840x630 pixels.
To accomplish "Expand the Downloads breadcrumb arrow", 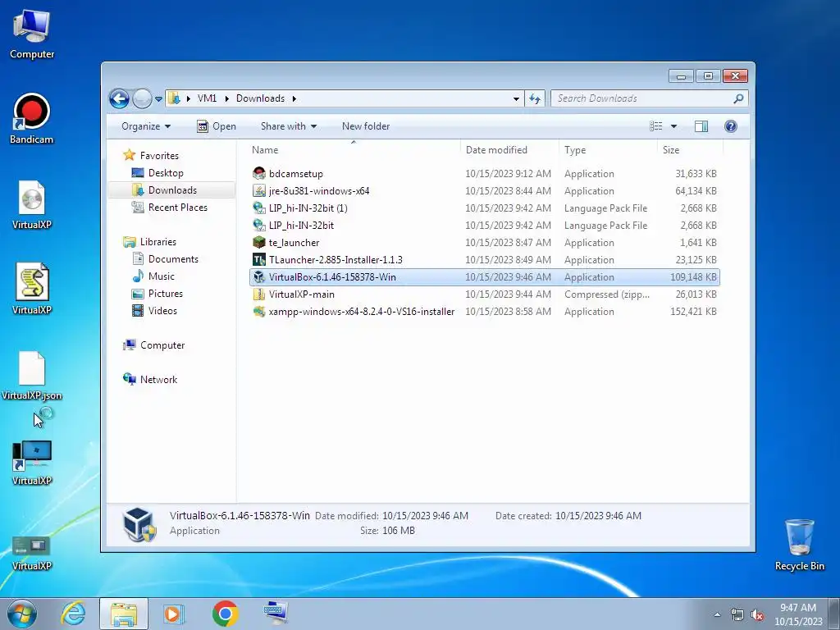I will [x=294, y=98].
